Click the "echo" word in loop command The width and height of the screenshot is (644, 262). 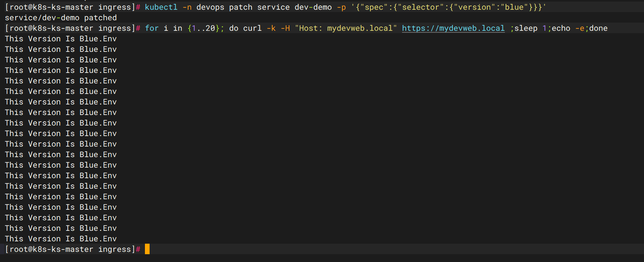pos(561,28)
